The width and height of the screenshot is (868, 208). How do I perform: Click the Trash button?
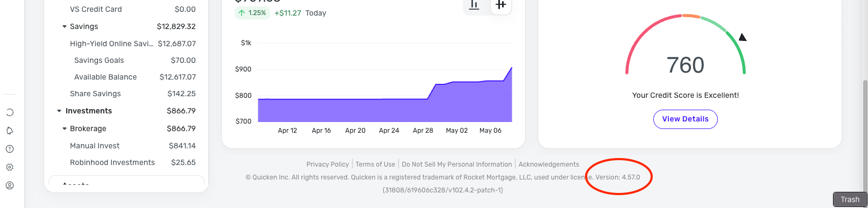click(x=850, y=199)
